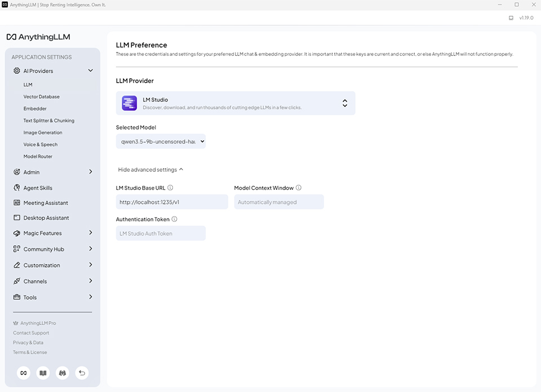Click the app icon in title bar
Image resolution: width=541 pixels, height=392 pixels.
click(x=5, y=5)
